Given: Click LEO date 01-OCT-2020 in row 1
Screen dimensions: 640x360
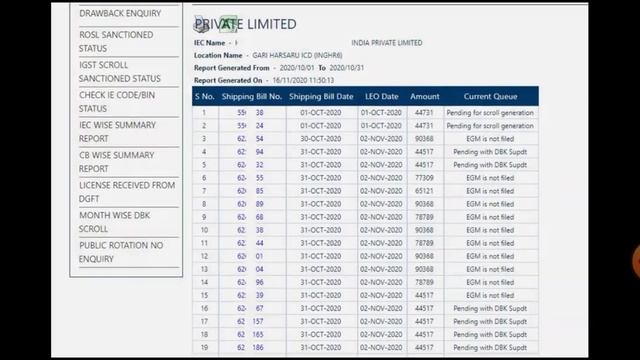Looking at the screenshot, I should (x=381, y=113).
